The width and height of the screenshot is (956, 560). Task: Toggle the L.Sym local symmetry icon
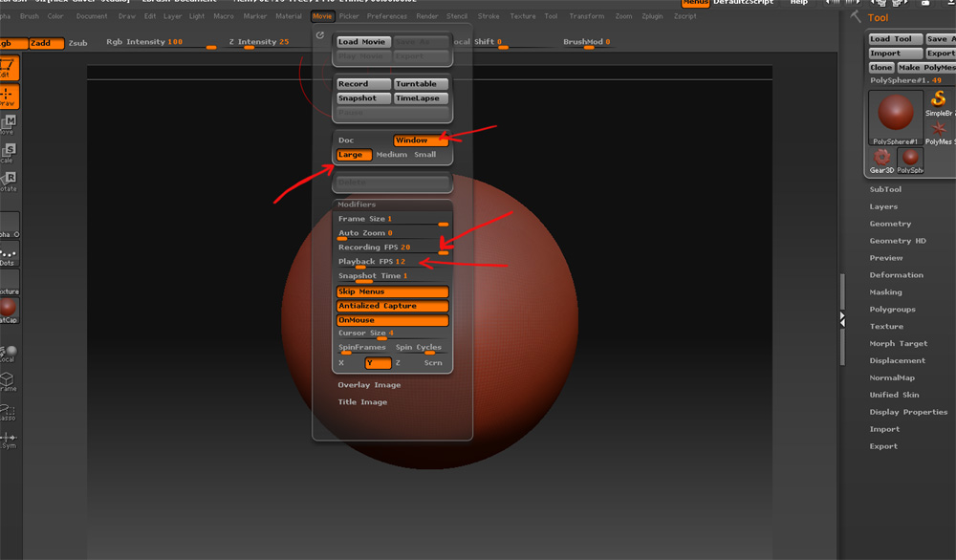click(9, 440)
